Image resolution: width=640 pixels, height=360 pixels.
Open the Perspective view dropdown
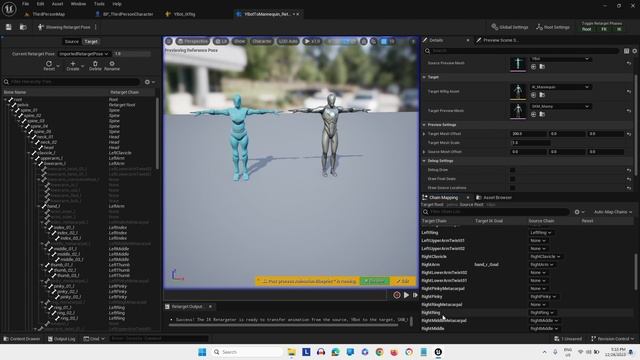coord(192,41)
